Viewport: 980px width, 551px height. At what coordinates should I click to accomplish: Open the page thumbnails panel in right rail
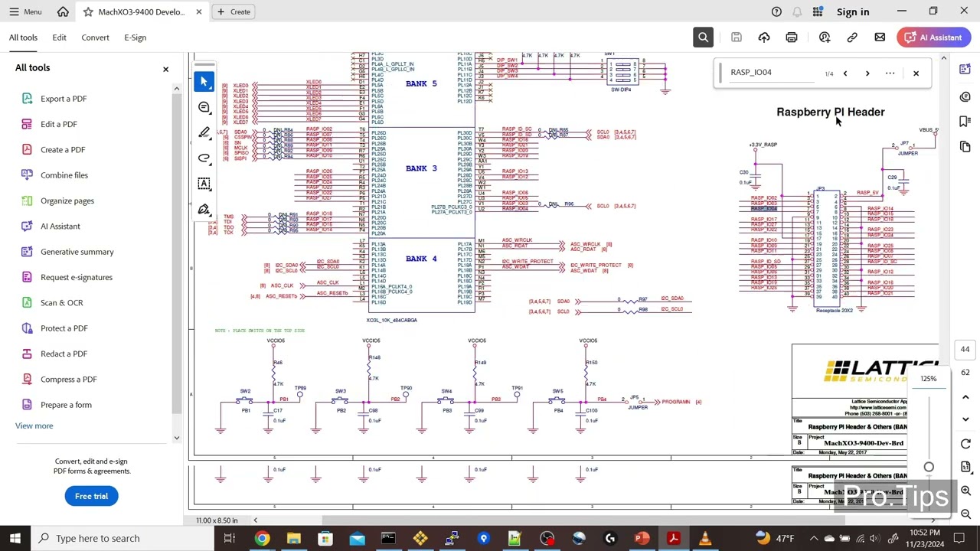(965, 147)
